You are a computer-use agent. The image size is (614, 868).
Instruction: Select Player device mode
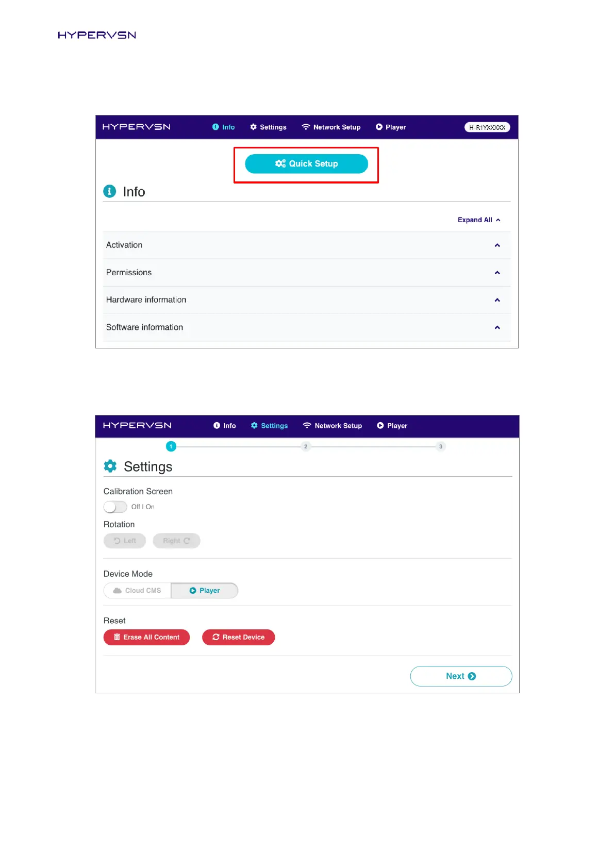tap(205, 591)
